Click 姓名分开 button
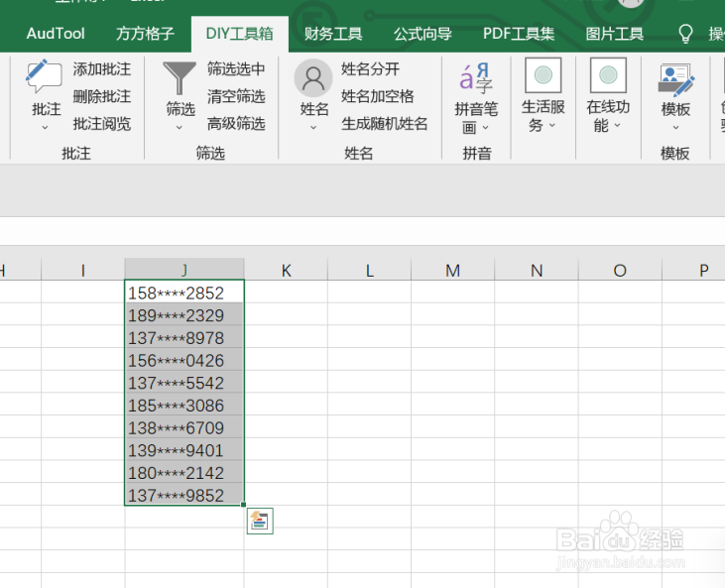Viewport: 725px width, 588px height. pyautogui.click(x=370, y=68)
